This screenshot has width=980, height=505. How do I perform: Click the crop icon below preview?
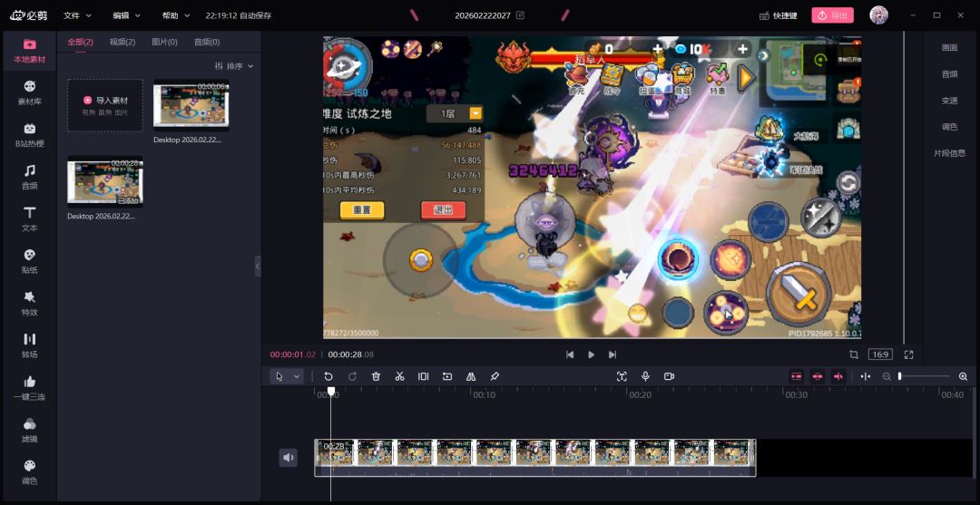tap(854, 354)
